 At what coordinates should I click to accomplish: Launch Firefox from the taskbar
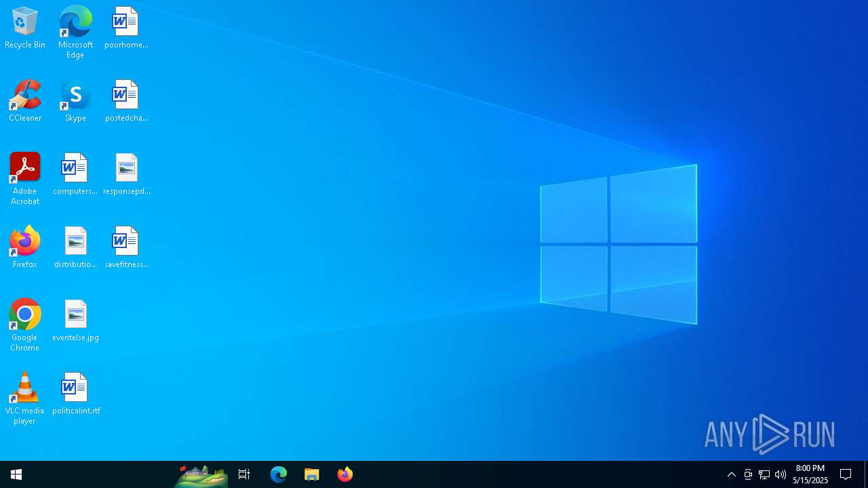[x=345, y=474]
